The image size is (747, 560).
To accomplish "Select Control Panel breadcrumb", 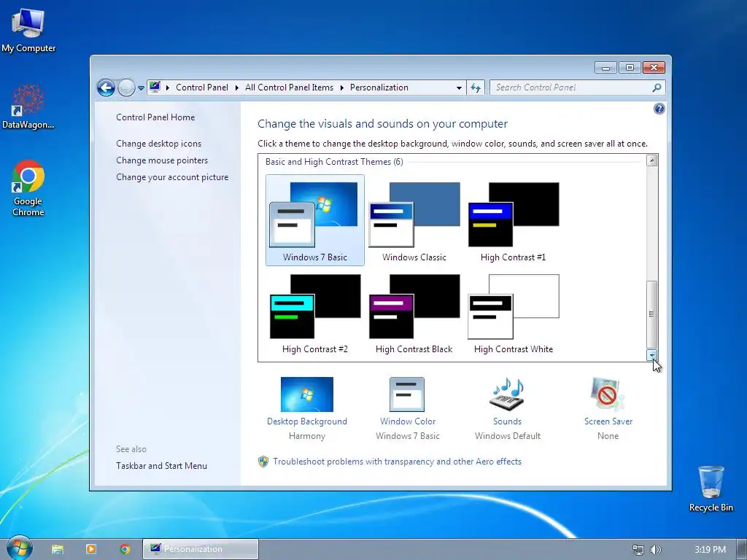I will click(202, 87).
